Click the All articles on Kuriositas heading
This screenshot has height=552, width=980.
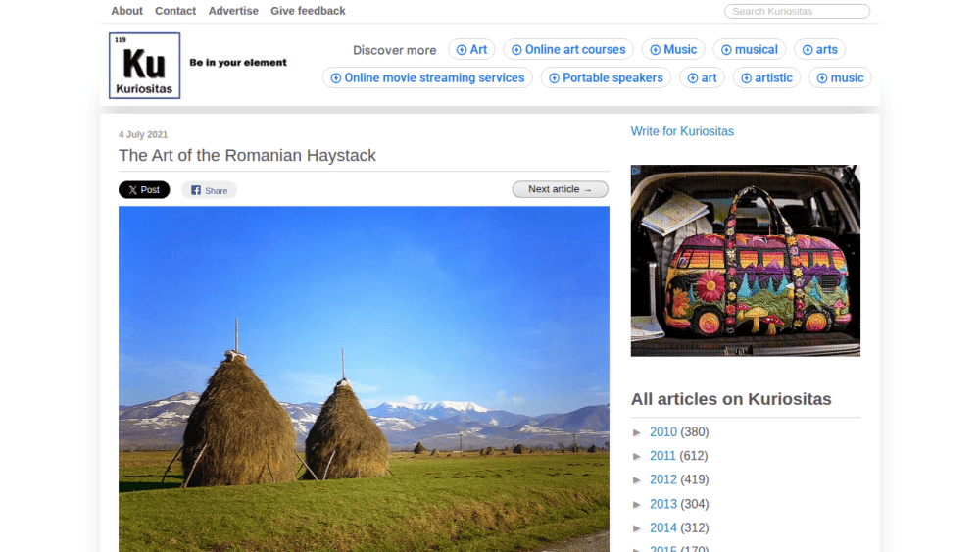(x=731, y=399)
